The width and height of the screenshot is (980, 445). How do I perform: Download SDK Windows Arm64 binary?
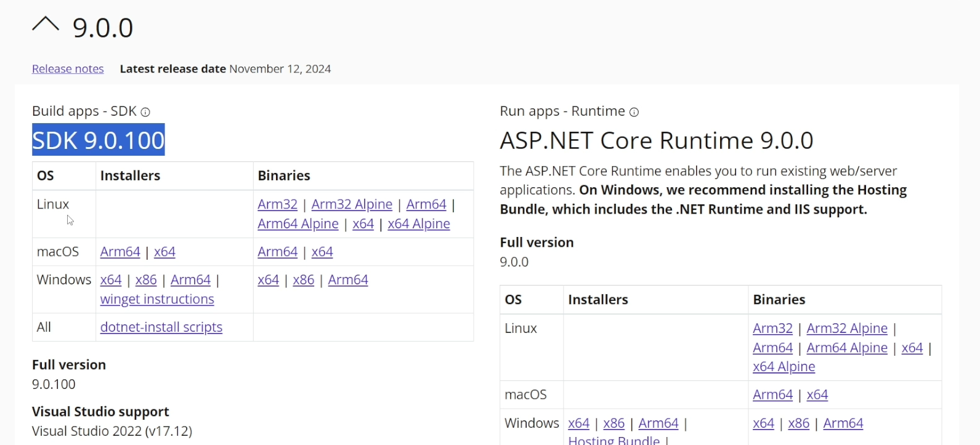pos(348,280)
